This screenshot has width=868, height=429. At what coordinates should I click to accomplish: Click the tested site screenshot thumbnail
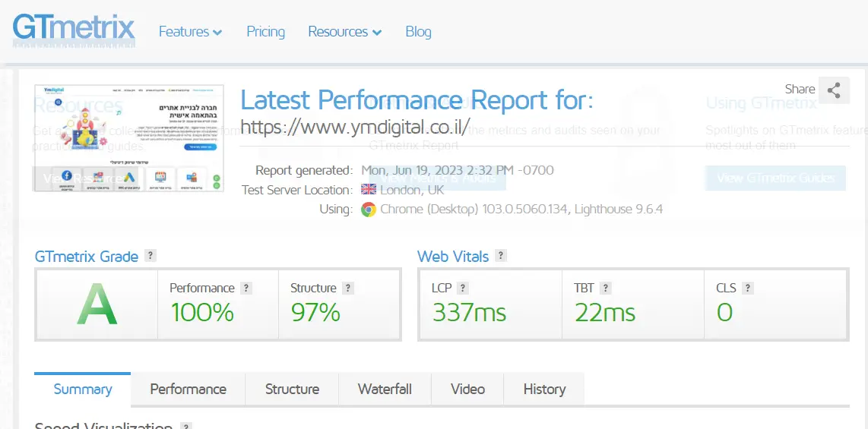pyautogui.click(x=129, y=138)
